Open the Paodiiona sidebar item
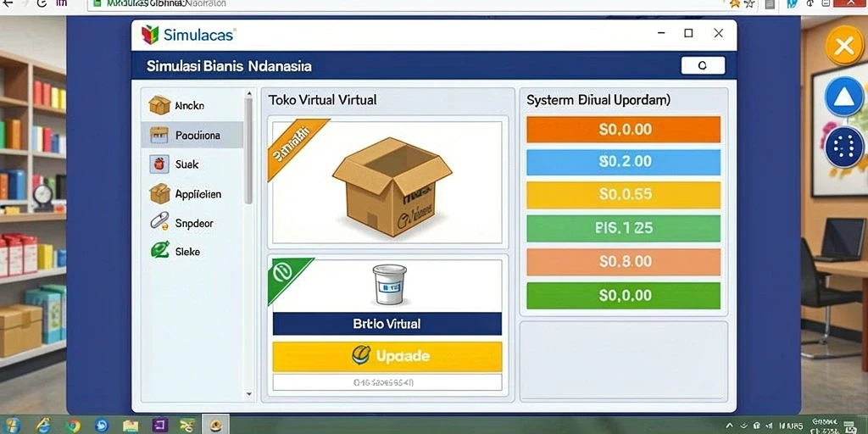Image resolution: width=868 pixels, height=434 pixels. [192, 135]
